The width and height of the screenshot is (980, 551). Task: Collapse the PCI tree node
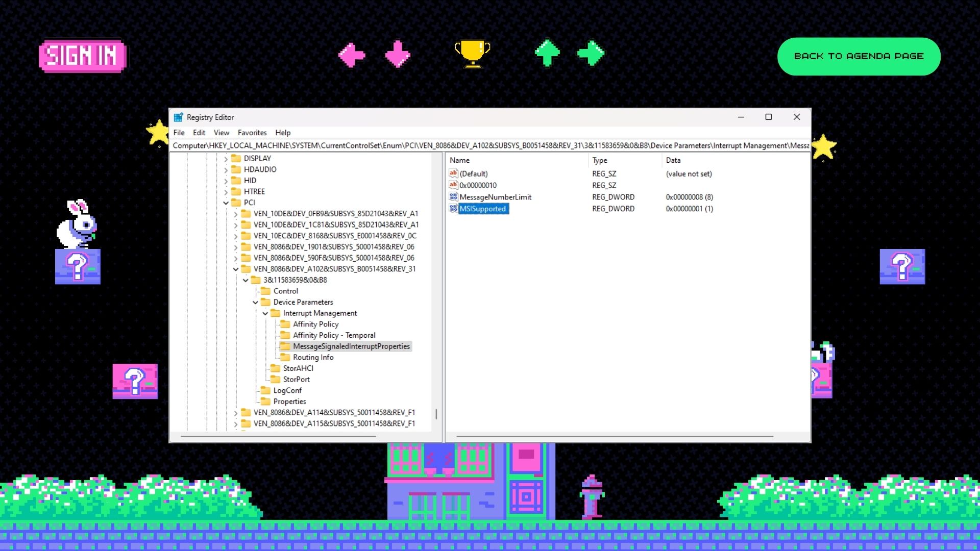226,203
